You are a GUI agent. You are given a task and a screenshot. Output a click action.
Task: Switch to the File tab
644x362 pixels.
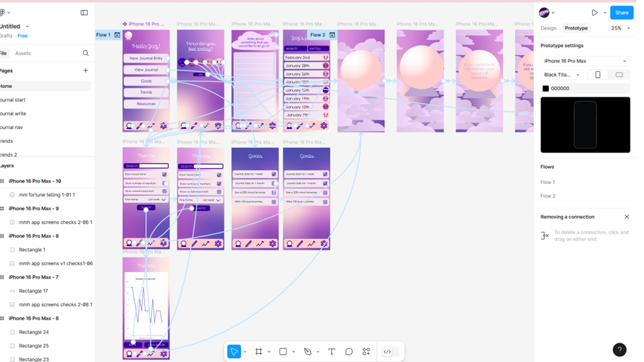[x=3, y=54]
